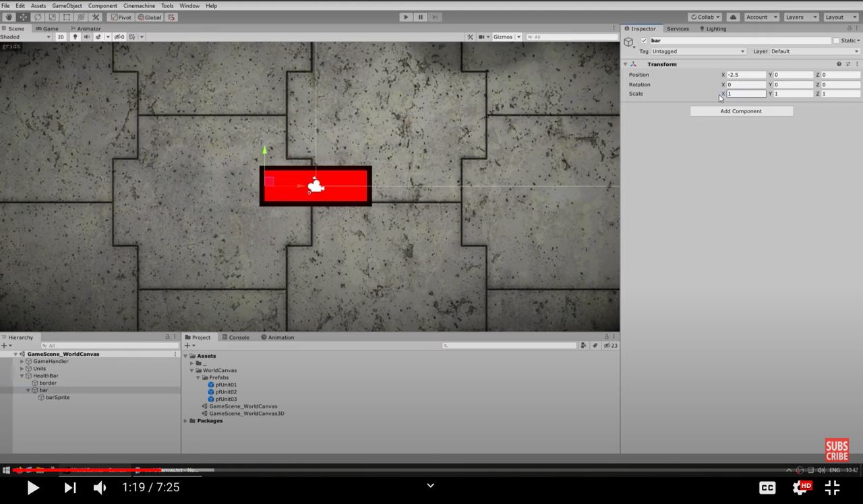Open the Layer Default dropdown
This screenshot has width=863, height=504.
coord(815,51)
